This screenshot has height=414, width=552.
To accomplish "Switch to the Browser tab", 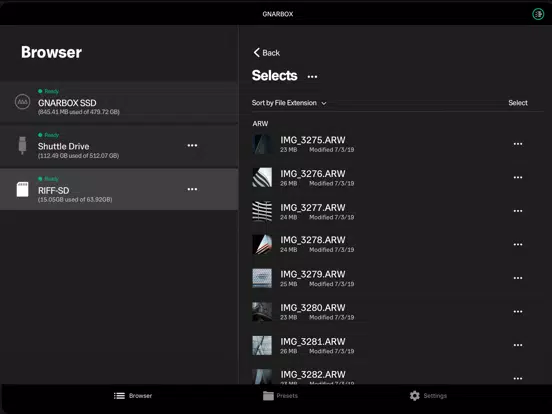I will tap(133, 396).
